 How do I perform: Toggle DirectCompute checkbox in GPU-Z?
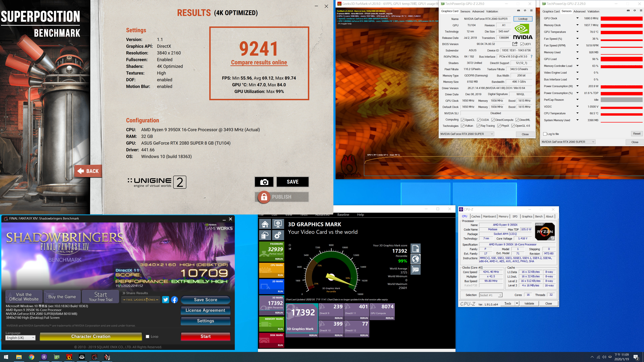pyautogui.click(x=493, y=120)
